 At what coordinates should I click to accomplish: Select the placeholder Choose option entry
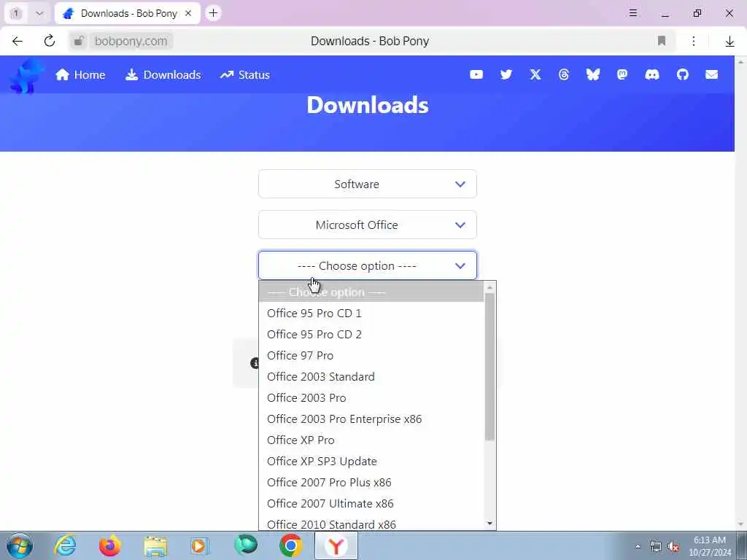click(371, 292)
